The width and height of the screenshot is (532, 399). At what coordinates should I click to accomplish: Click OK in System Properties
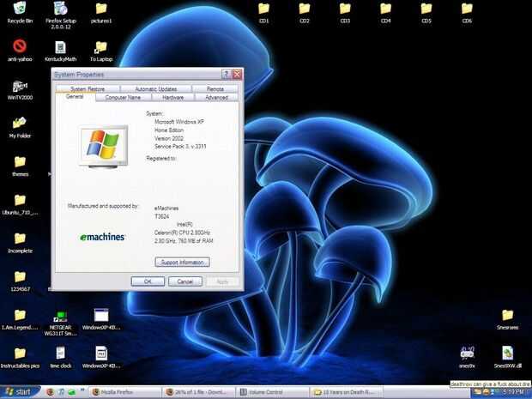point(148,281)
